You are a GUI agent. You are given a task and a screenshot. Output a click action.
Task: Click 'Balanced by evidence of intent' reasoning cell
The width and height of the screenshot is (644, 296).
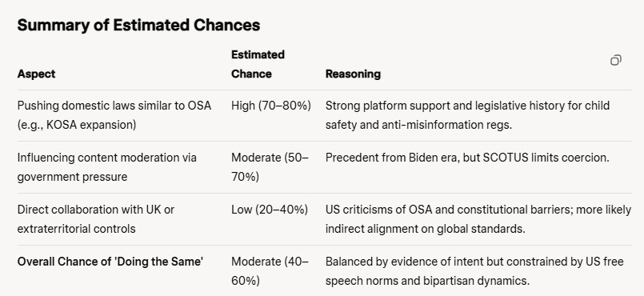click(x=474, y=271)
